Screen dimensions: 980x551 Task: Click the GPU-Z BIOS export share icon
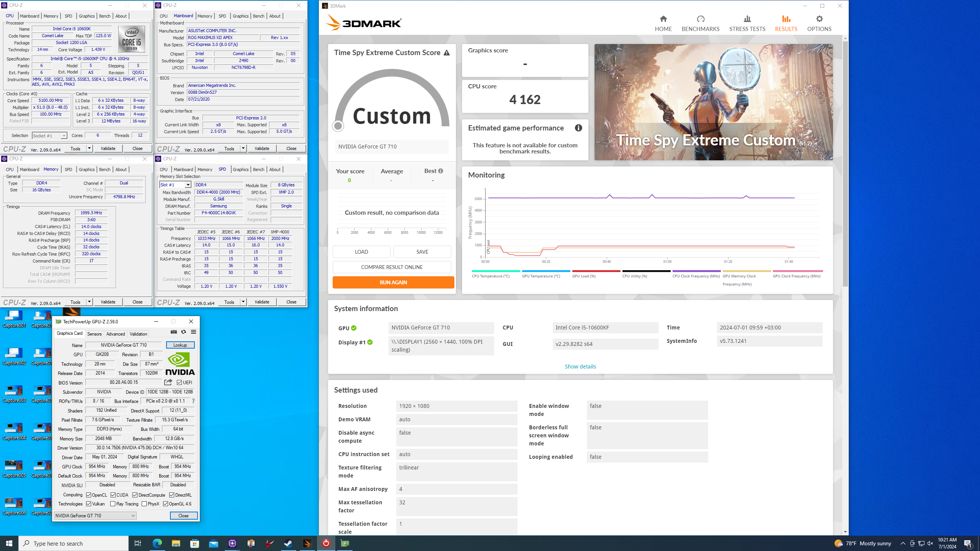[x=168, y=382]
